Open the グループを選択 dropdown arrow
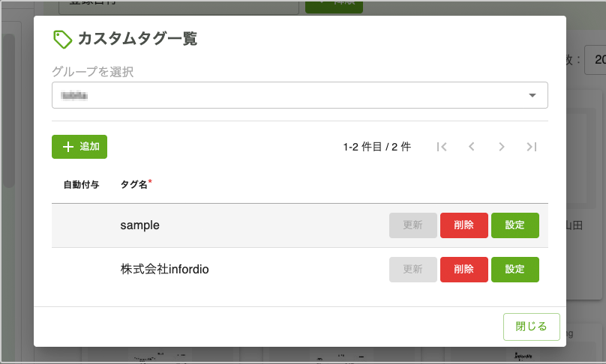This screenshot has width=606, height=364. click(532, 96)
